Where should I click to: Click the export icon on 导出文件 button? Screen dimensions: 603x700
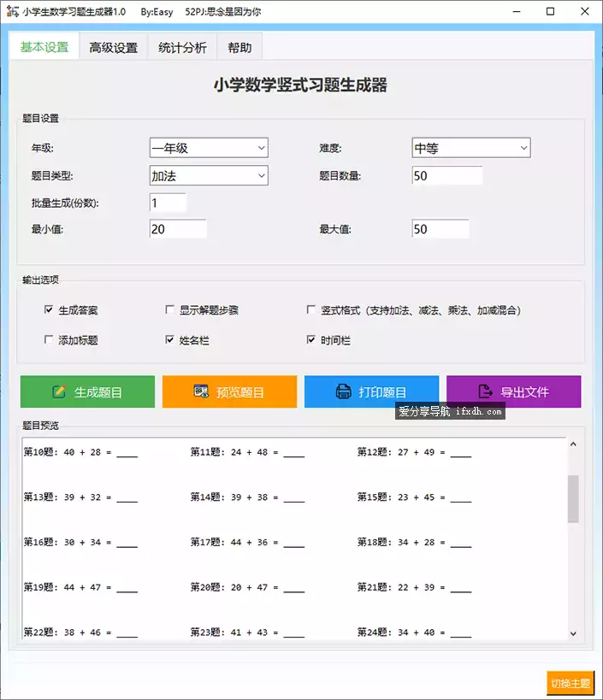(485, 391)
